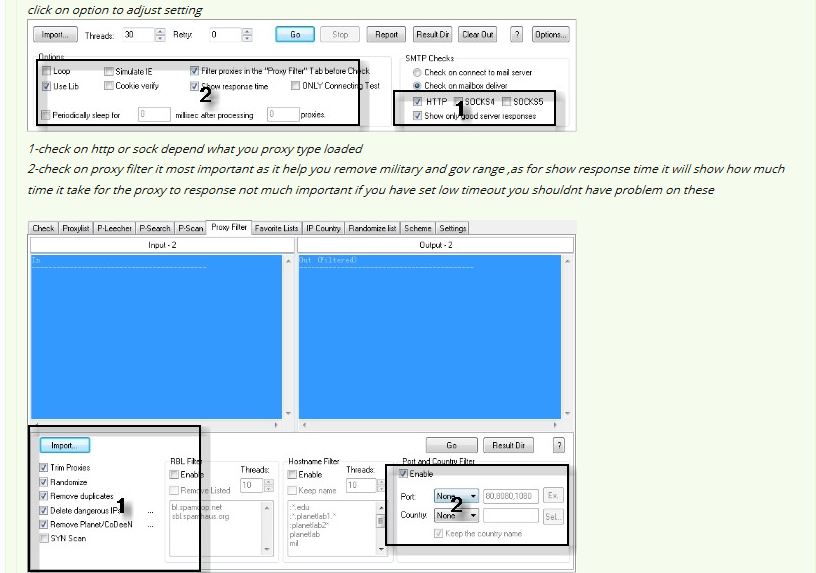The width and height of the screenshot is (816, 573).
Task: Click the 'Sel.' button next to country field
Action: [x=553, y=516]
